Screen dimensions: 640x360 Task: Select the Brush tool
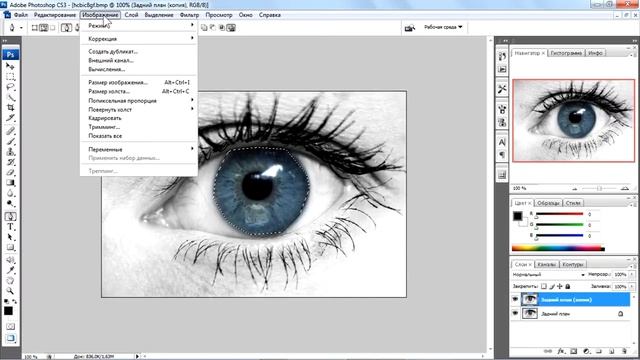point(10,142)
